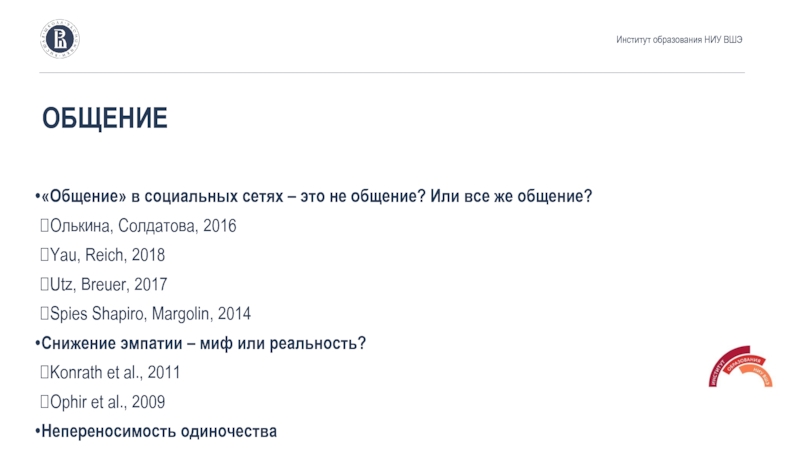Click the square bullet marker before Utz
Viewport: 800px width, 450px height.
click(44, 285)
